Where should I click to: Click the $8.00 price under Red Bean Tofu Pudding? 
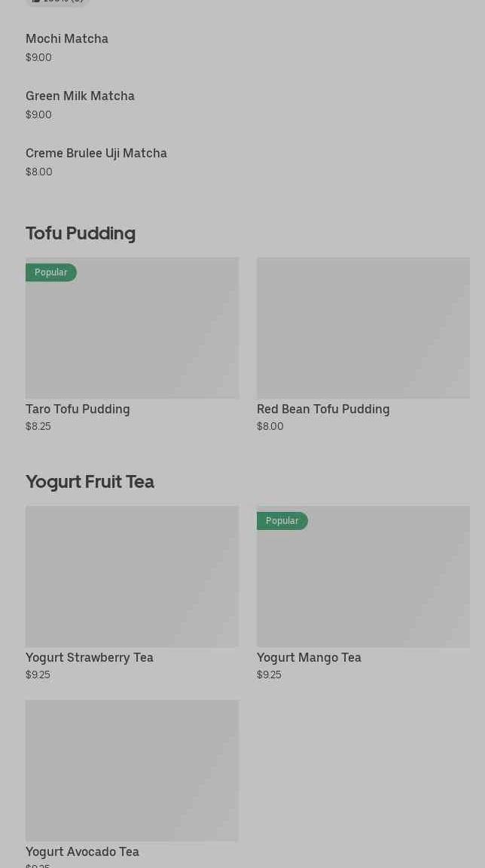(x=270, y=427)
